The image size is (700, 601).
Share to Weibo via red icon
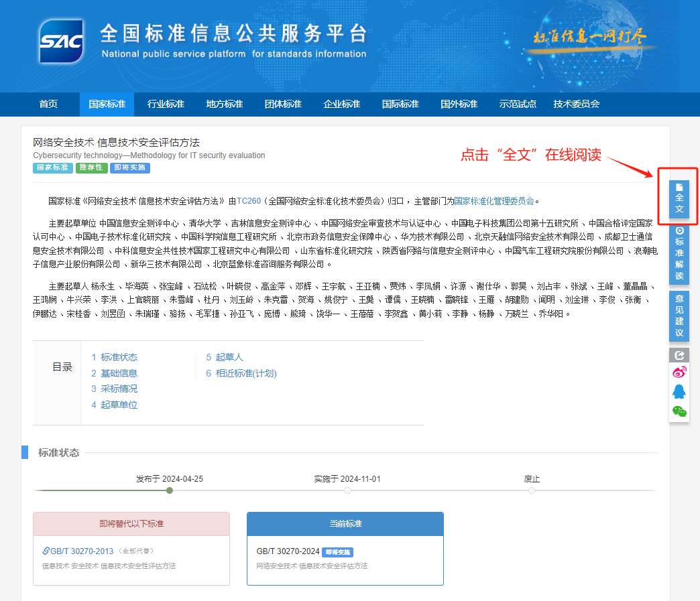(679, 372)
